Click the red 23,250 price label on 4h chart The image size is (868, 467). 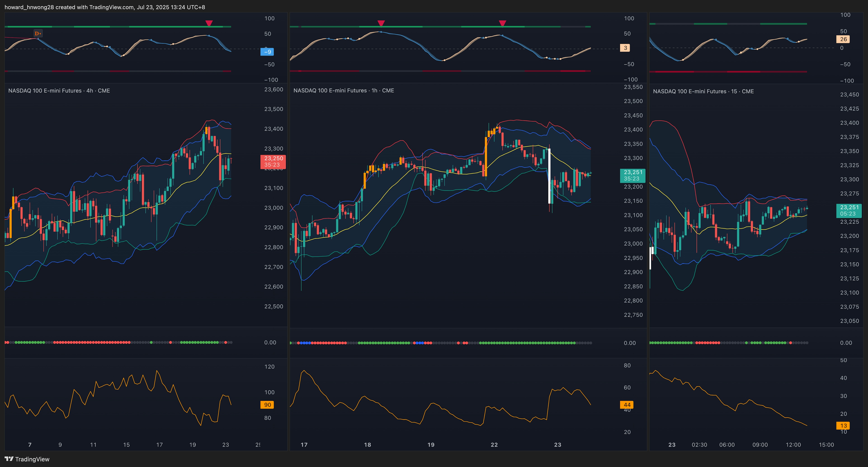(x=273, y=162)
